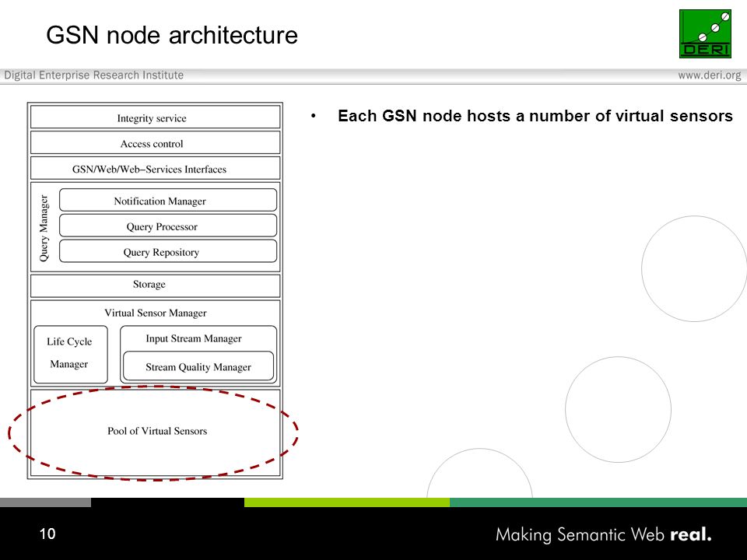Click 'Digital Enterprise Research Institute' header text
The height and width of the screenshot is (560, 747).
click(94, 75)
